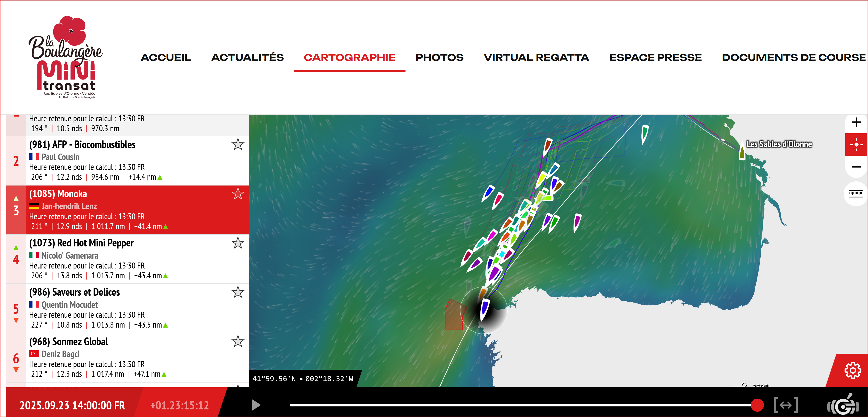Toggle favorite star for Monoka
Screen dimensions: 868x417
pyautogui.click(x=237, y=194)
